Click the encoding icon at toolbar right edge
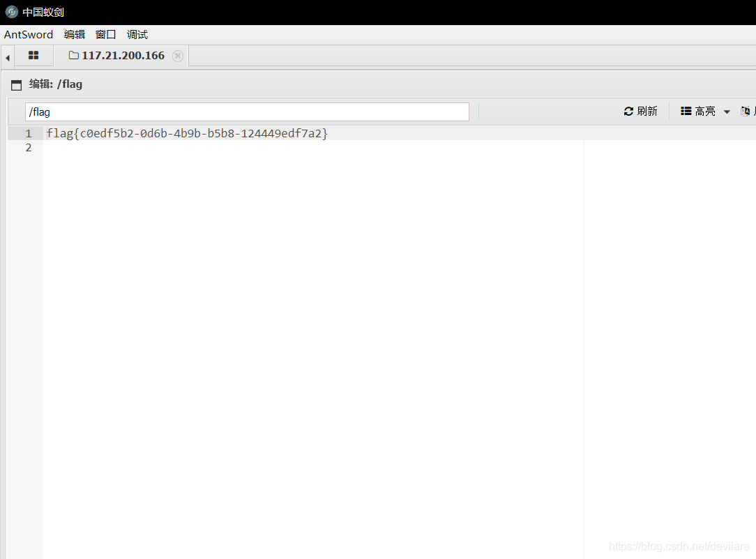 [x=746, y=112]
